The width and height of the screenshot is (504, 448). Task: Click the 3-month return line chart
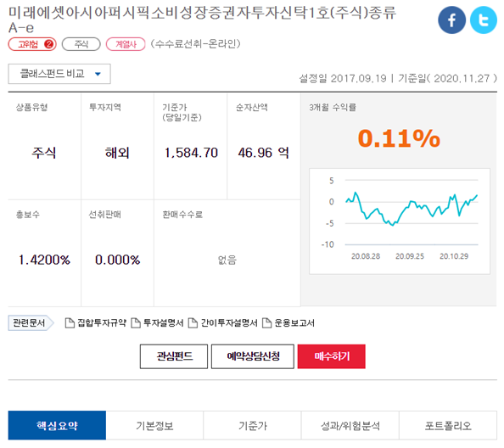click(x=400, y=221)
